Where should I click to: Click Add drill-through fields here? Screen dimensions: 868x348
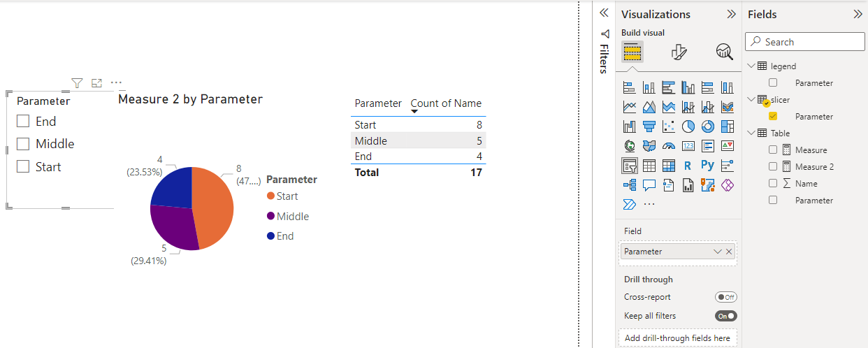coord(677,338)
